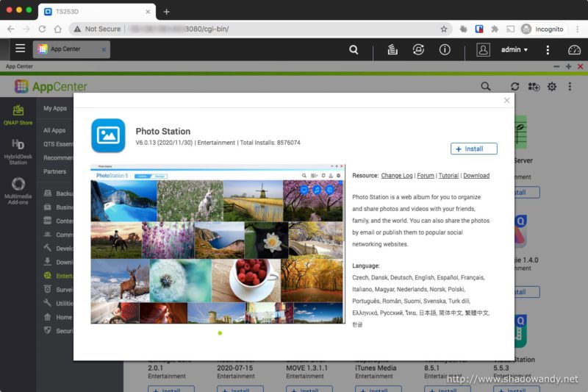Click the App Center refresh icon
This screenshot has width=588, height=392.
coord(514,87)
